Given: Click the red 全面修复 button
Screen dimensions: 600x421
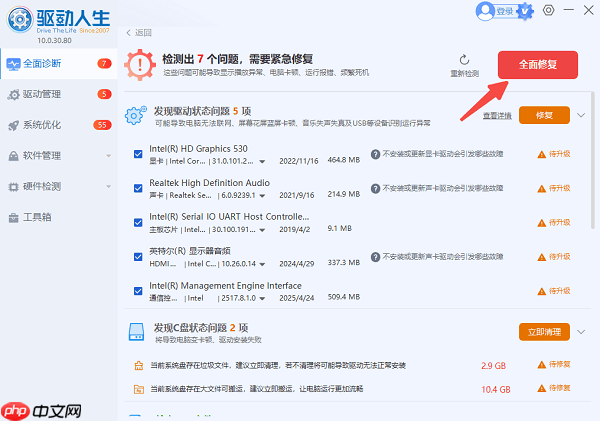Looking at the screenshot, I should tap(538, 65).
